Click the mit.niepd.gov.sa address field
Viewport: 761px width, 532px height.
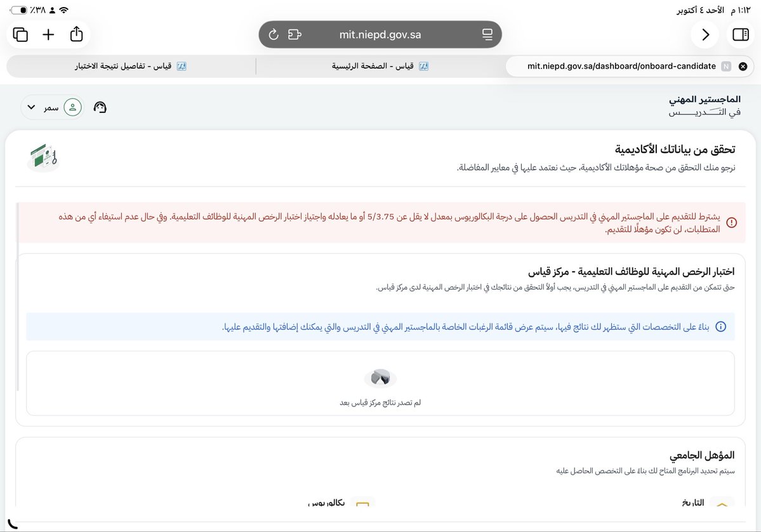click(380, 34)
